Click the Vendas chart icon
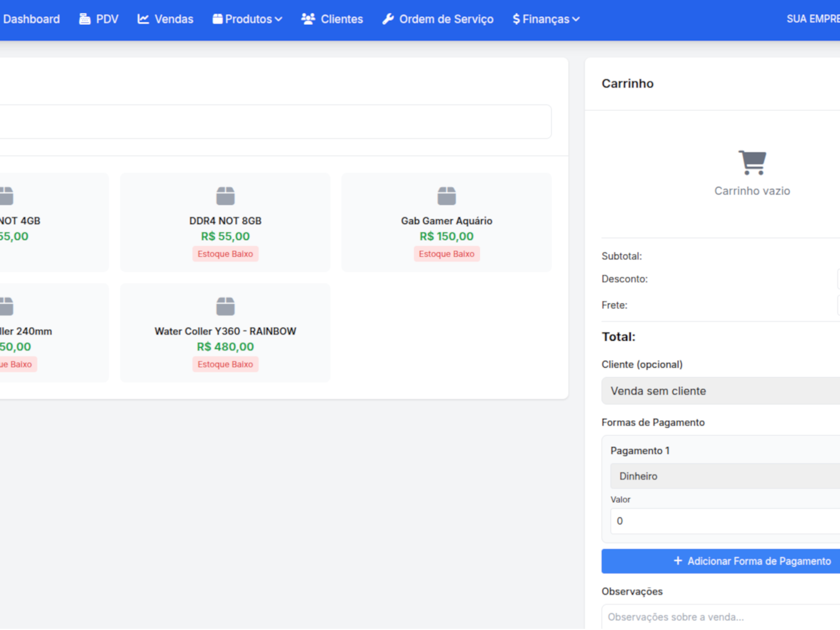The image size is (840, 630). [x=143, y=19]
